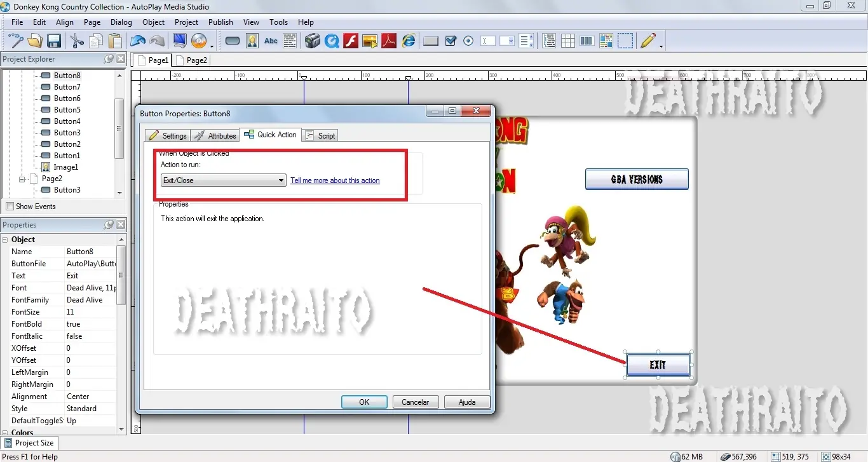
Task: Insert a Tree object from toolbar
Action: [x=549, y=41]
